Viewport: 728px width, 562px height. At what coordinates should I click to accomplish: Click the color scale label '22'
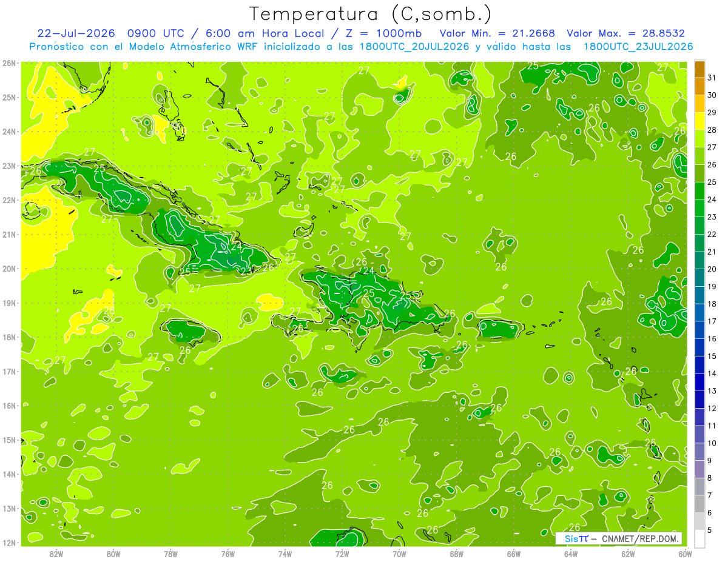pos(712,234)
